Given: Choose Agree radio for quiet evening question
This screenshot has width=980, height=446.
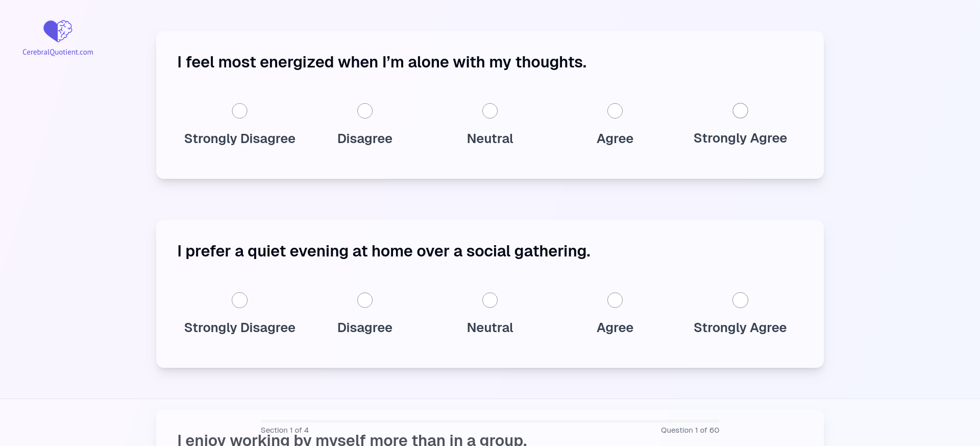Looking at the screenshot, I should point(615,300).
